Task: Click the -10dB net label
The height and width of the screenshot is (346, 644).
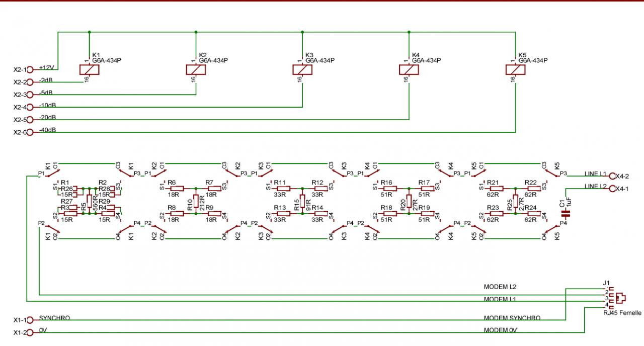Action: tap(47, 105)
